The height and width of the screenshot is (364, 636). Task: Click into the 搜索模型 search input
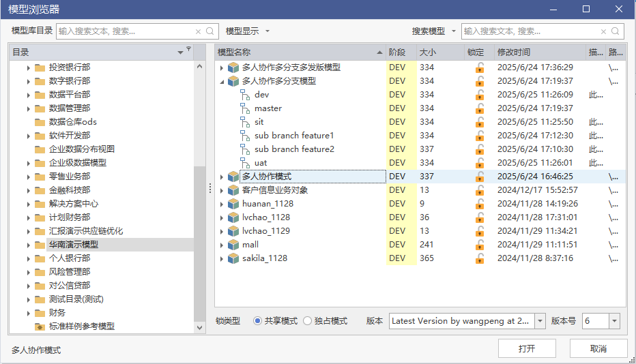[x=530, y=31]
